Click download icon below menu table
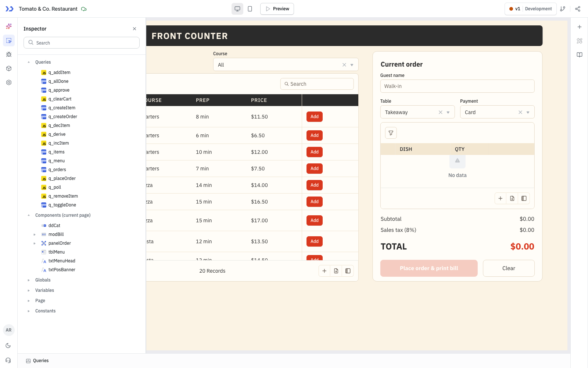588x368 pixels. pyautogui.click(x=336, y=271)
